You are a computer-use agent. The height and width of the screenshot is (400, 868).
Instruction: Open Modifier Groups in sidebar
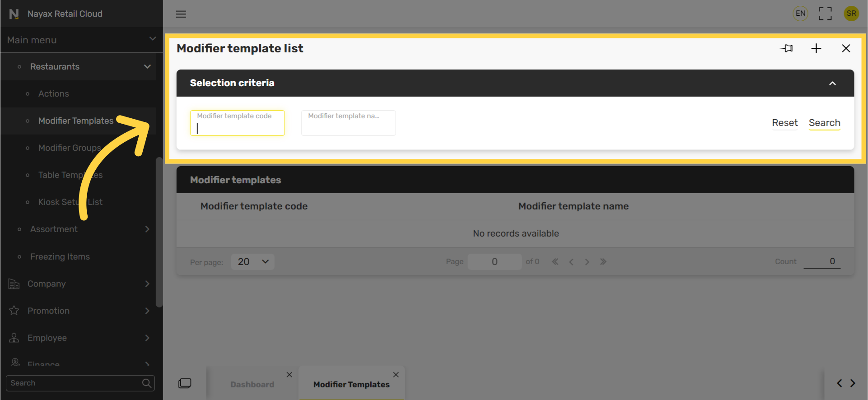[69, 148]
